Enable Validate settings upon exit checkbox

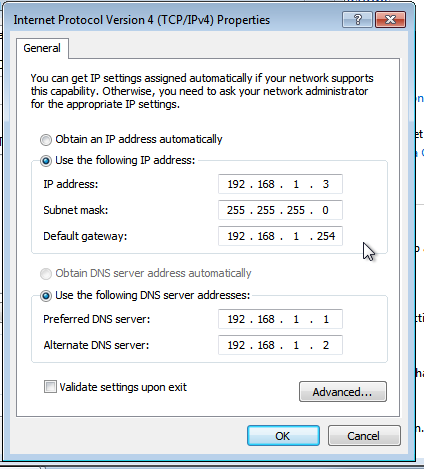[50, 387]
